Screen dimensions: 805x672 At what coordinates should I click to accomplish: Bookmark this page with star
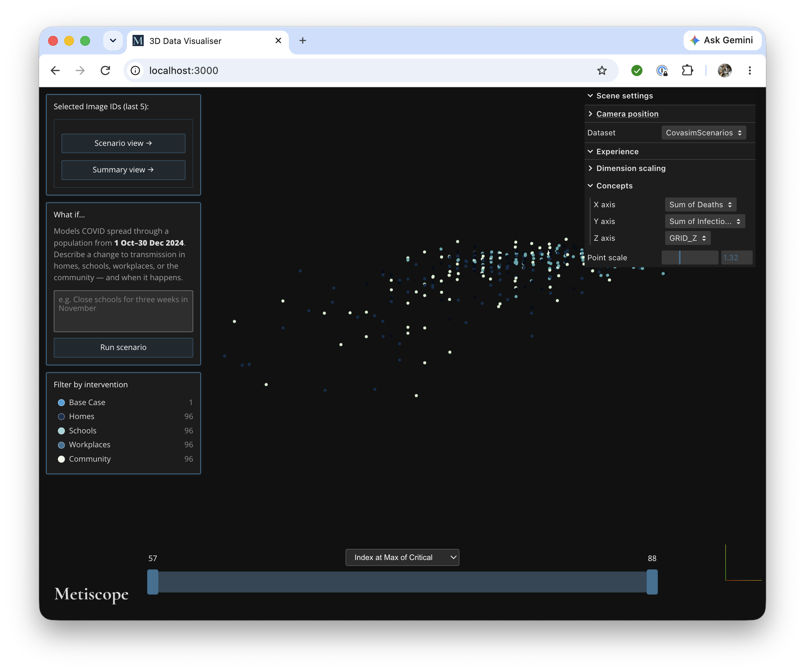[x=602, y=70]
